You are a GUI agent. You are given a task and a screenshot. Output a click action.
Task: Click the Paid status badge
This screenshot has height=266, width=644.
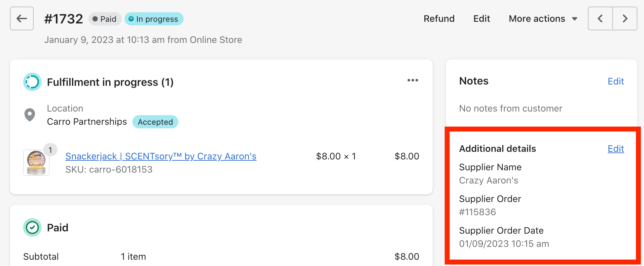(x=105, y=19)
